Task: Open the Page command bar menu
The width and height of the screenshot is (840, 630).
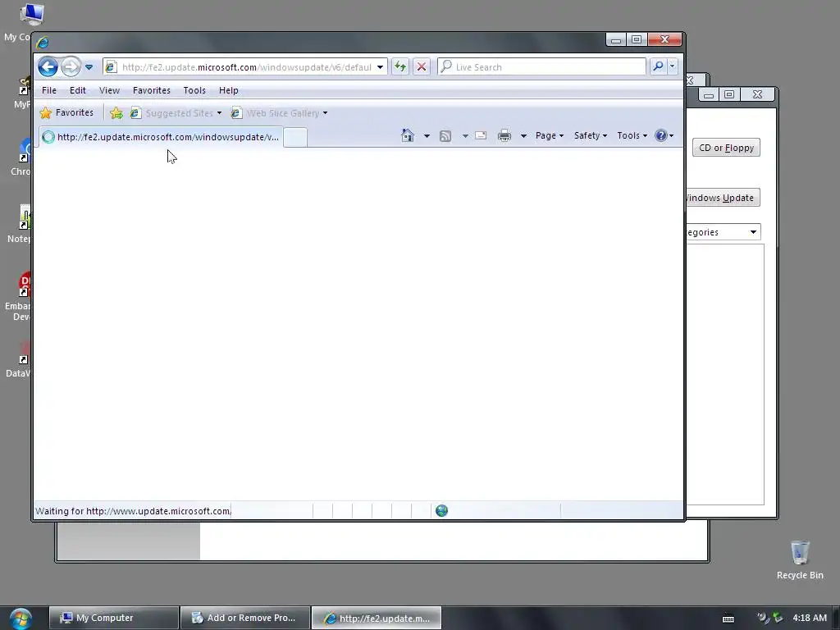Action: (550, 135)
